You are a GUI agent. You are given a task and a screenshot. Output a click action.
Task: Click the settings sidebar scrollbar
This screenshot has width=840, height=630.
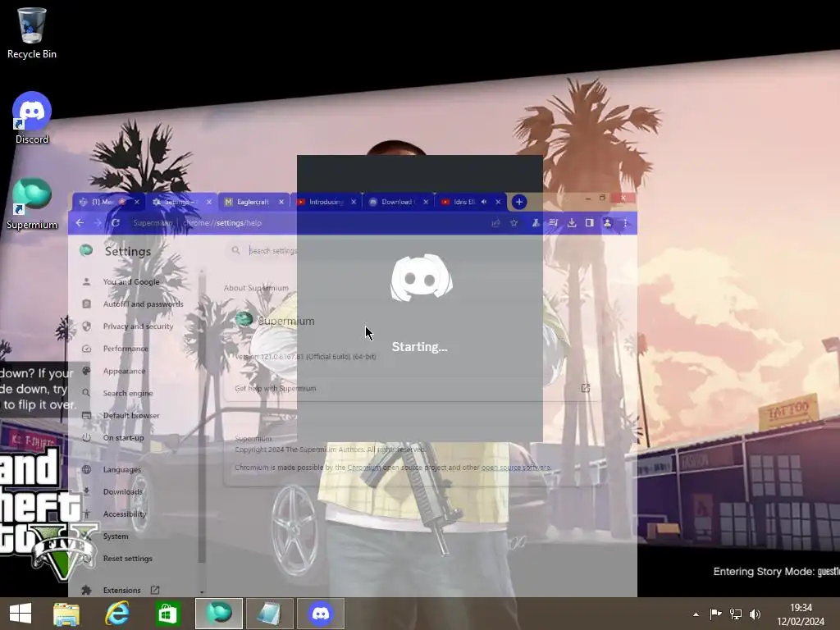(202, 416)
